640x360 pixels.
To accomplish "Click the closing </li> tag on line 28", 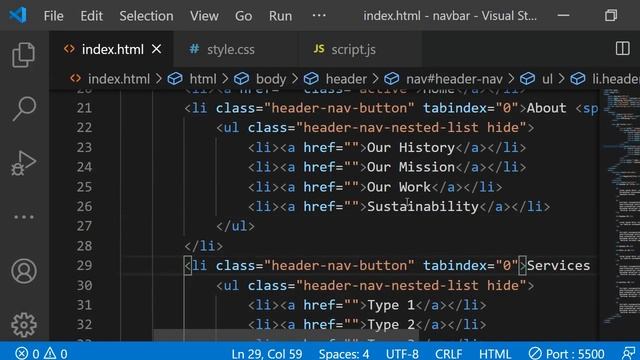I will (204, 246).
